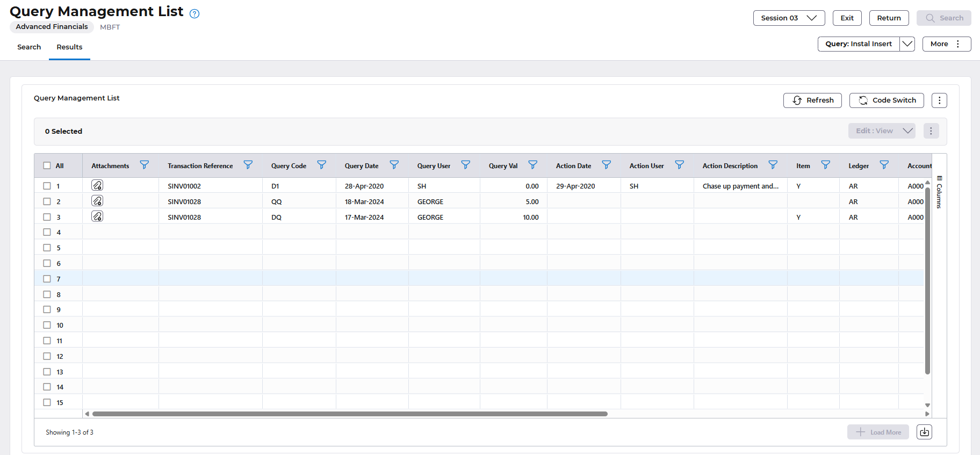Click the help icon beside Query Management List
Viewport: 980px width, 455px height.
(x=194, y=14)
